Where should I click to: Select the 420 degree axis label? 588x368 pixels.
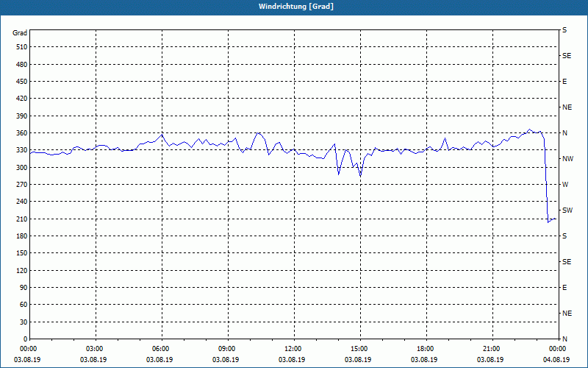(22, 99)
